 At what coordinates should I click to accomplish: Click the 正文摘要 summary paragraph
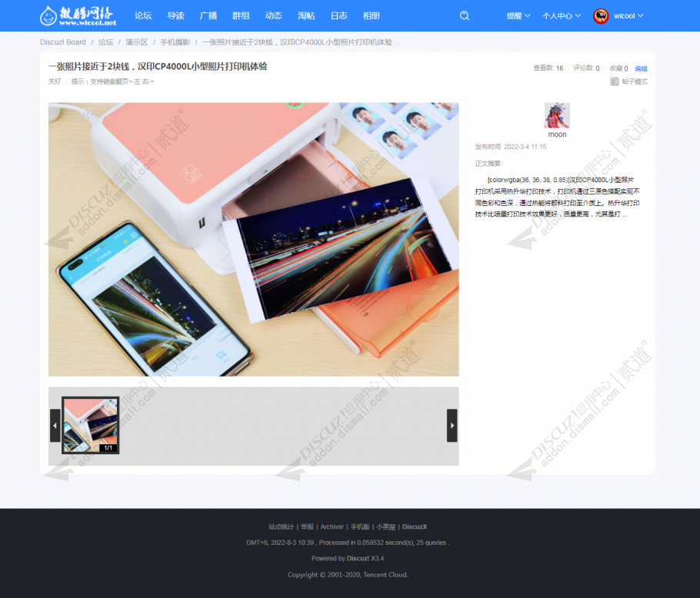[557, 197]
